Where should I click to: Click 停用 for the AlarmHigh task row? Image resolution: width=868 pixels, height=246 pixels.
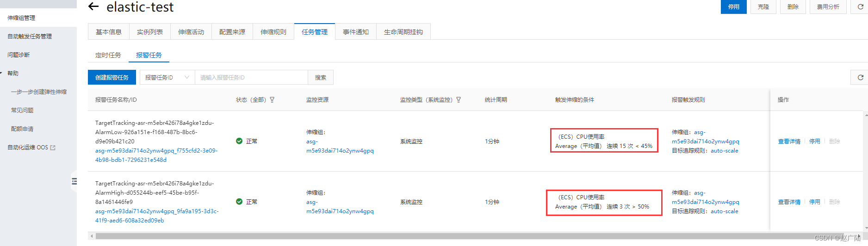[x=815, y=202]
